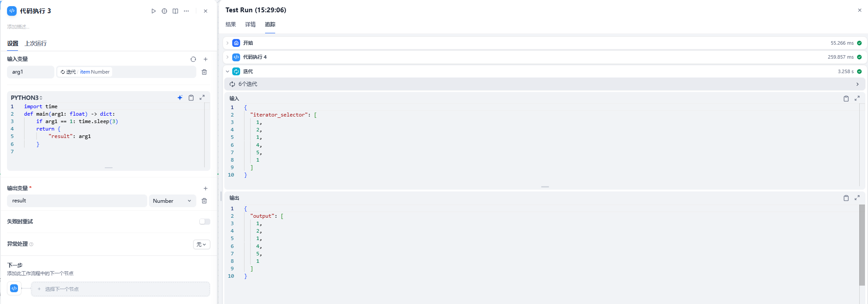This screenshot has height=304, width=868.
Task: Click the 迭代 / item Number variable chip
Action: pos(85,72)
